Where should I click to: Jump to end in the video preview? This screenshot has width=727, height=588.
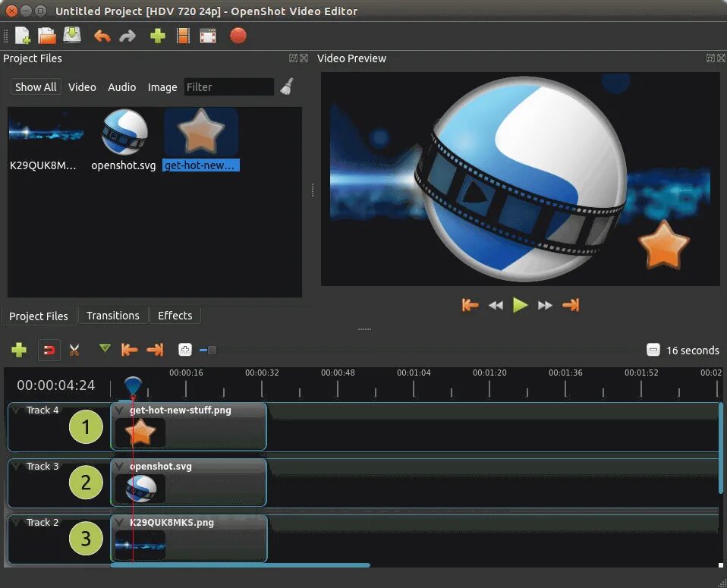[x=571, y=305]
